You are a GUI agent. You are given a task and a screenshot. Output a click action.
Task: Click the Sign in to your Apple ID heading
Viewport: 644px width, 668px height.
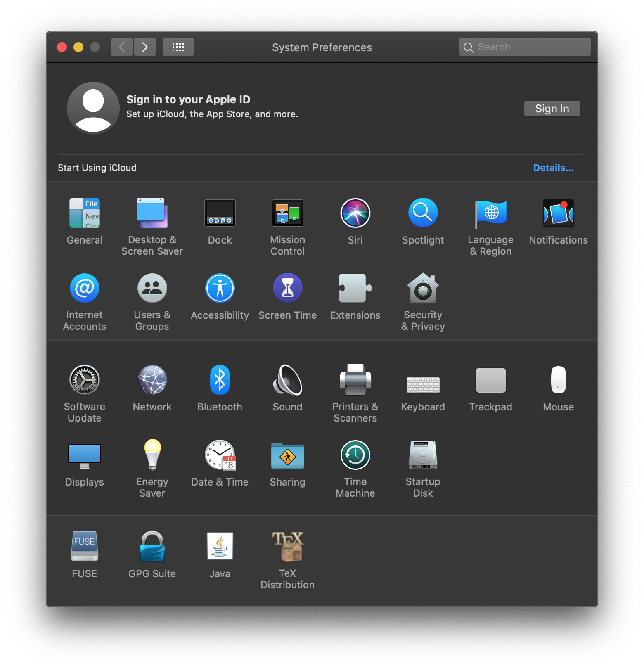click(188, 99)
